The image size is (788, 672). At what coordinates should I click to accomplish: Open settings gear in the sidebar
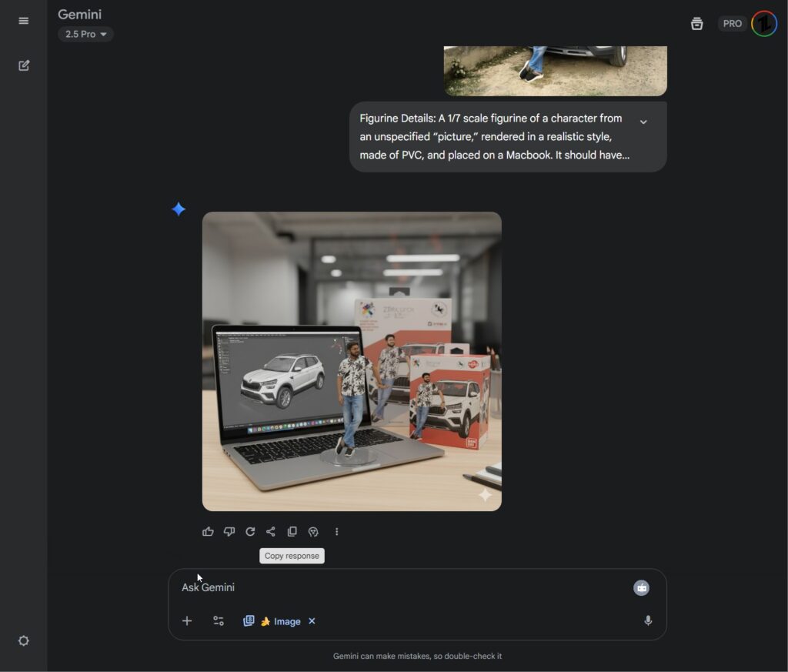coord(24,640)
